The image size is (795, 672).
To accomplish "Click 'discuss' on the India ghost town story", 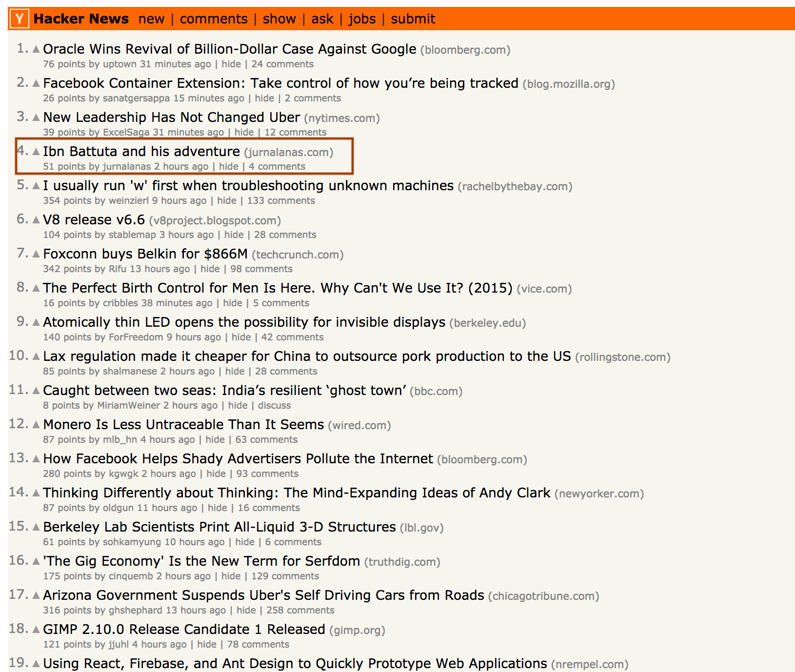I will (274, 405).
